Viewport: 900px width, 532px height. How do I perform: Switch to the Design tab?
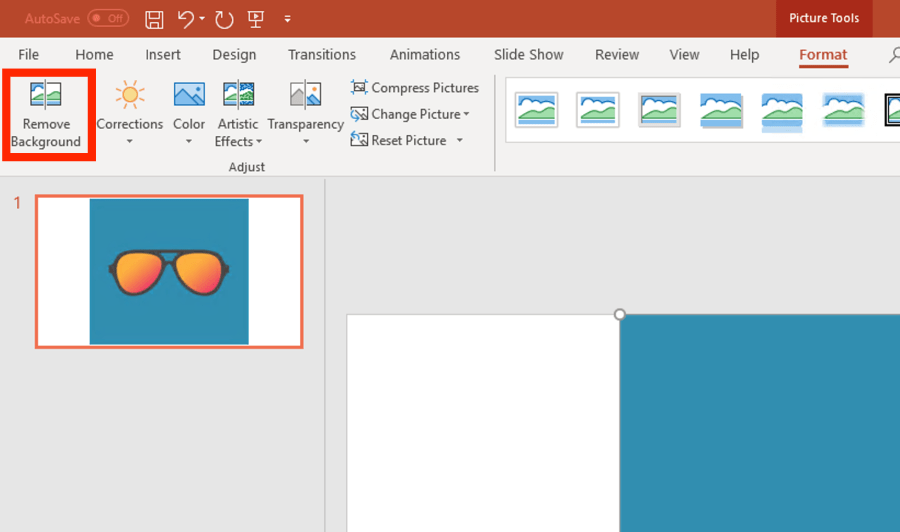click(x=234, y=55)
